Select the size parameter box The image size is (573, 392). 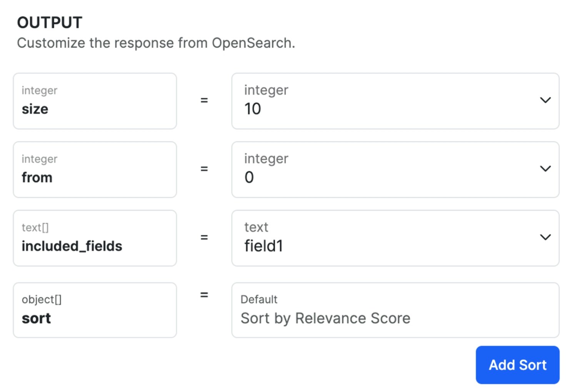click(x=95, y=101)
